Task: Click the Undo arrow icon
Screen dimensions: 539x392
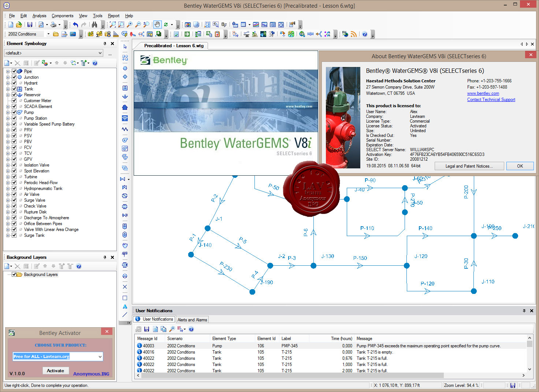Action: click(75, 25)
